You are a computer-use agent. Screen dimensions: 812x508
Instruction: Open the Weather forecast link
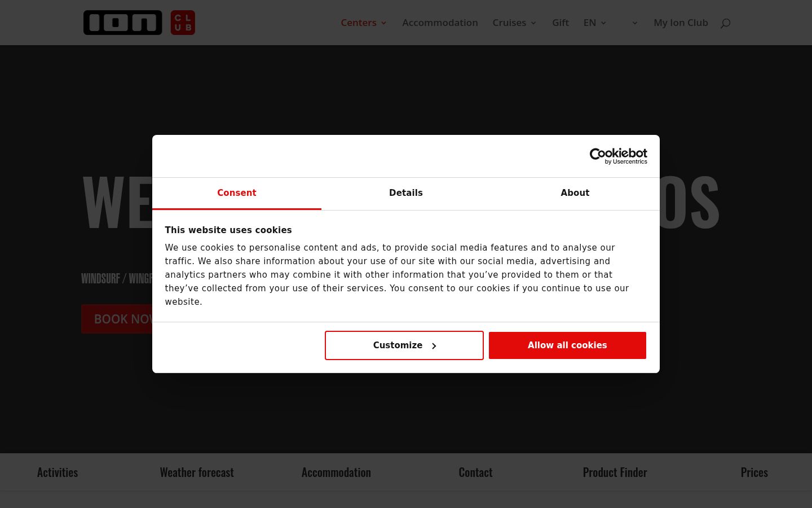click(197, 472)
